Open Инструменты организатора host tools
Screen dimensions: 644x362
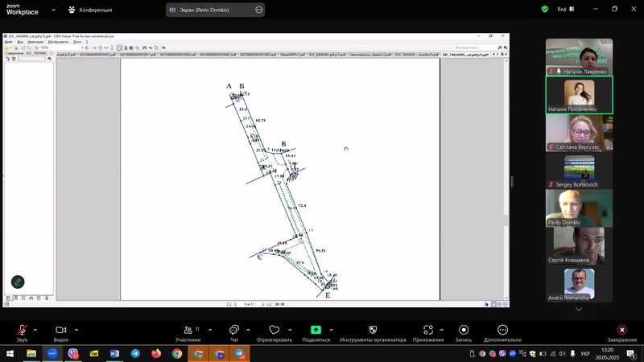(373, 333)
